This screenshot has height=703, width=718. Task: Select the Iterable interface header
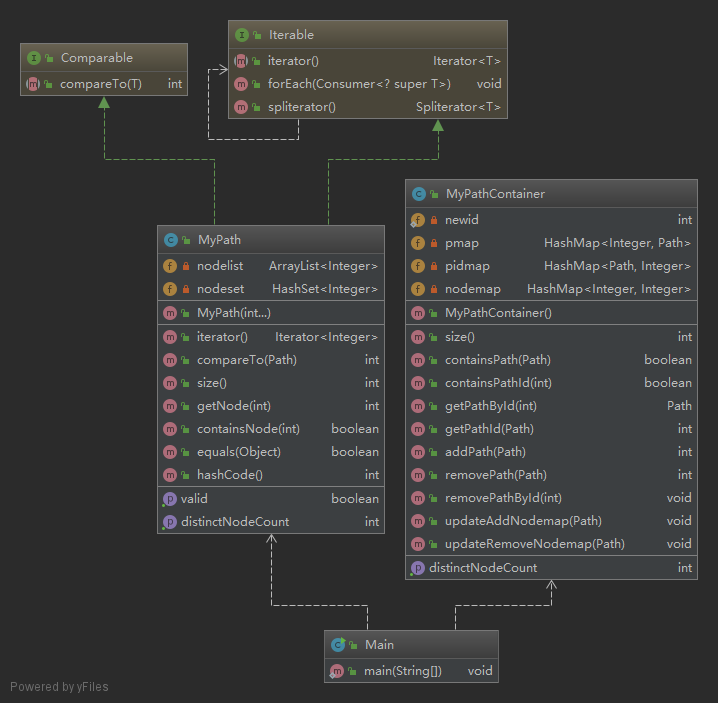click(368, 35)
